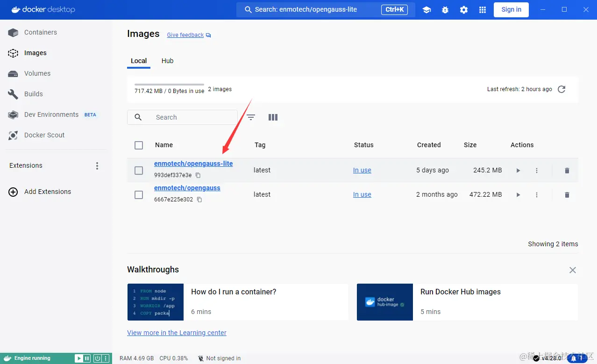This screenshot has height=364, width=597.
Task: Copy image ID 6667e225e302
Action: (199, 200)
